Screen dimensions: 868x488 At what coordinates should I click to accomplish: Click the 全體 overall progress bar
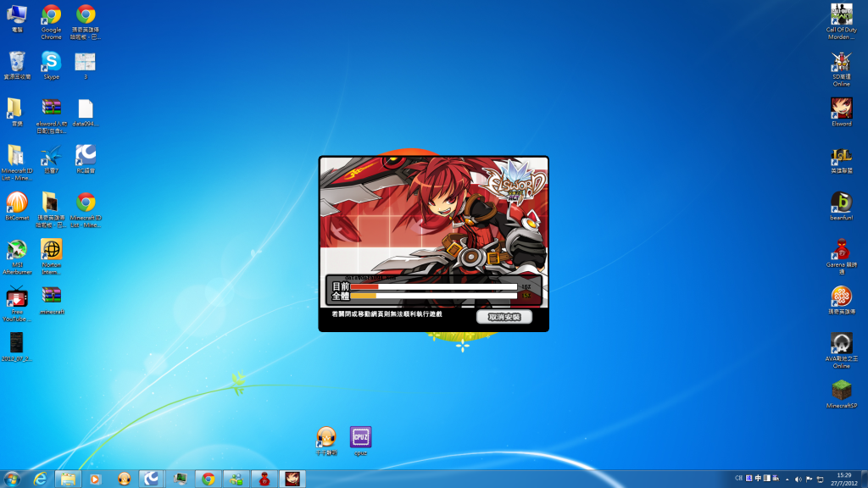433,296
